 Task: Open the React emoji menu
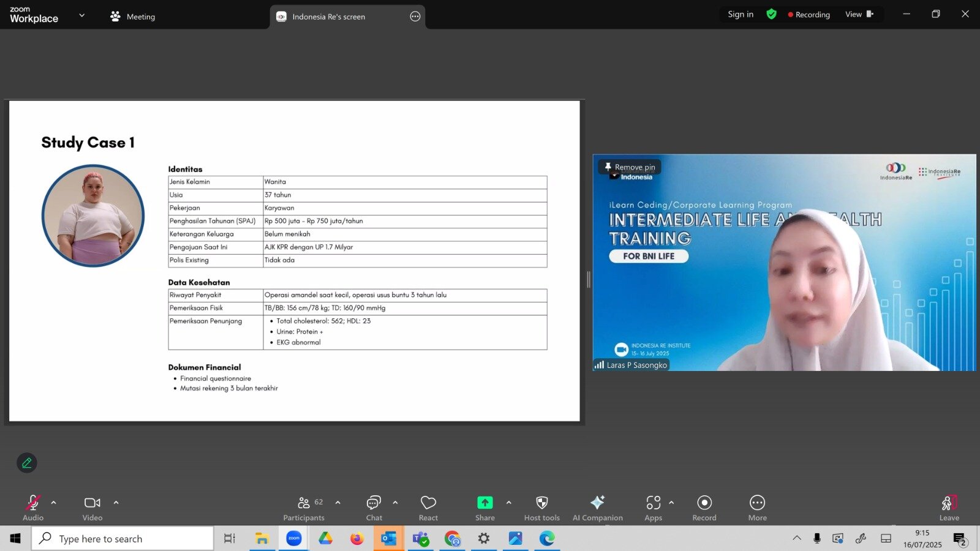click(428, 508)
